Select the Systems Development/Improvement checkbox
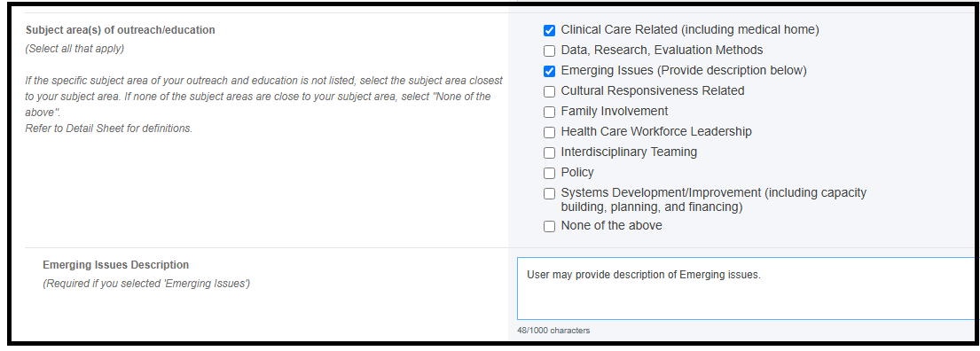Screen dimensions: 980x351 point(549,193)
